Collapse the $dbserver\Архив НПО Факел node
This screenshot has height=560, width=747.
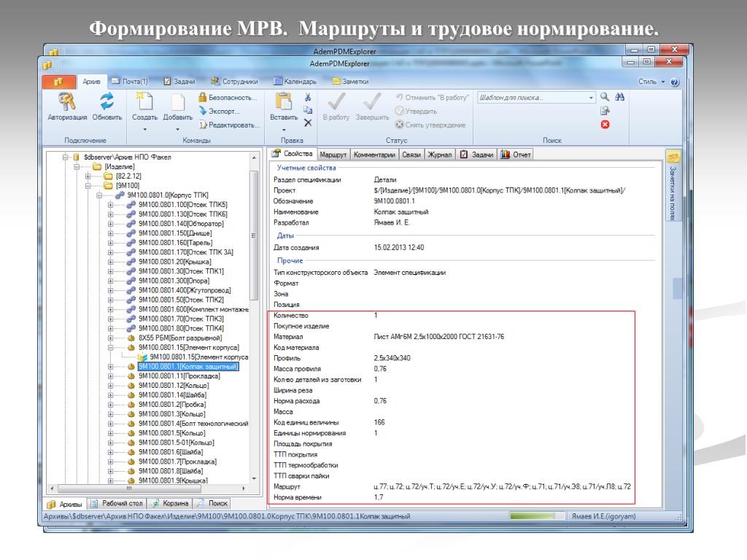point(65,157)
